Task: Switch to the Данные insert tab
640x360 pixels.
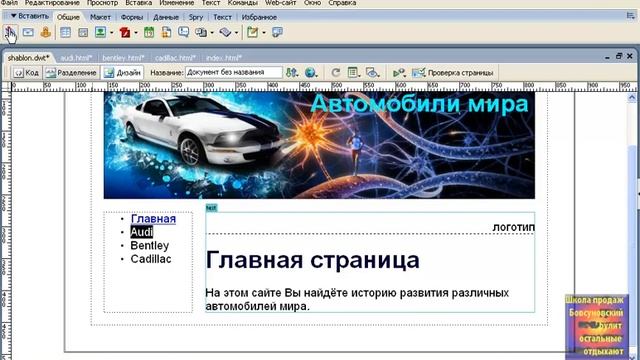Action: [x=166, y=17]
